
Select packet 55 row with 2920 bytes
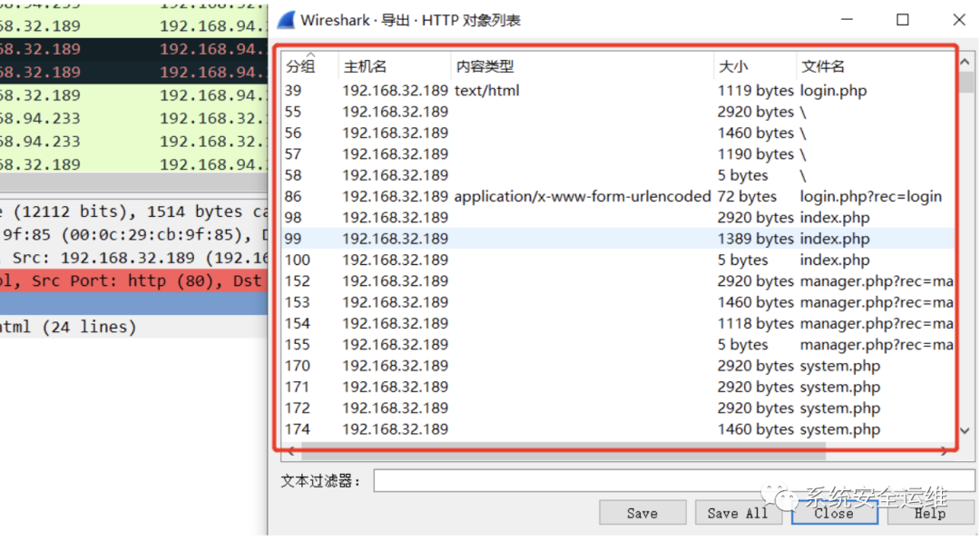618,112
